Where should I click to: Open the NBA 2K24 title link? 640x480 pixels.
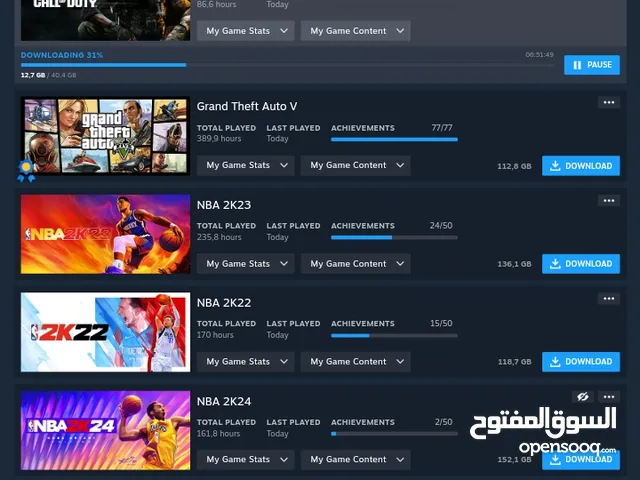[x=224, y=402]
